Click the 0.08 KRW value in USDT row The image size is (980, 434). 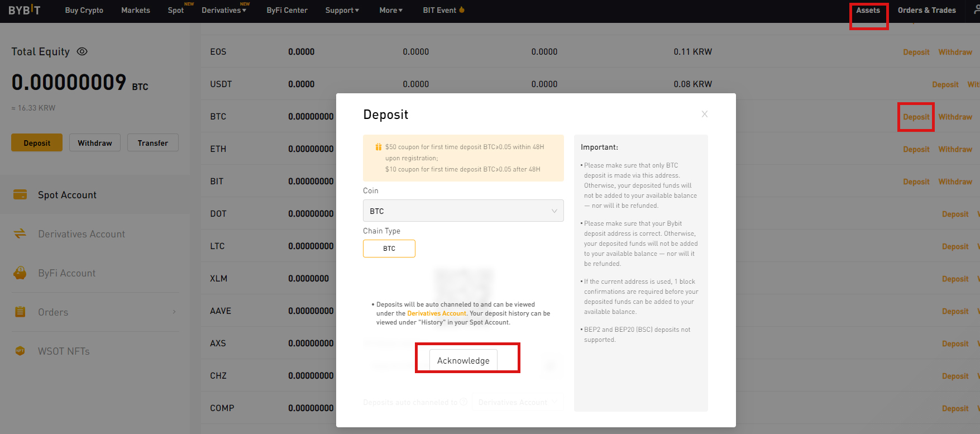click(693, 84)
